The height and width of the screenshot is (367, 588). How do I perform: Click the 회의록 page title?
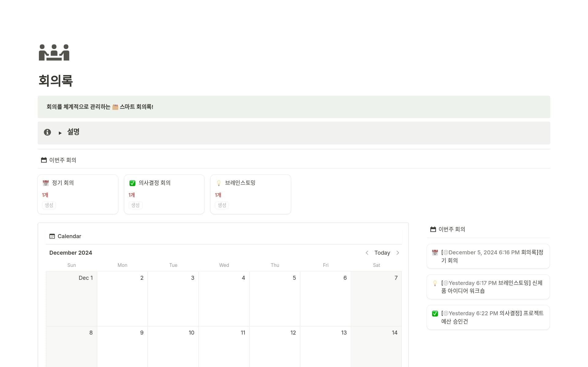(55, 81)
